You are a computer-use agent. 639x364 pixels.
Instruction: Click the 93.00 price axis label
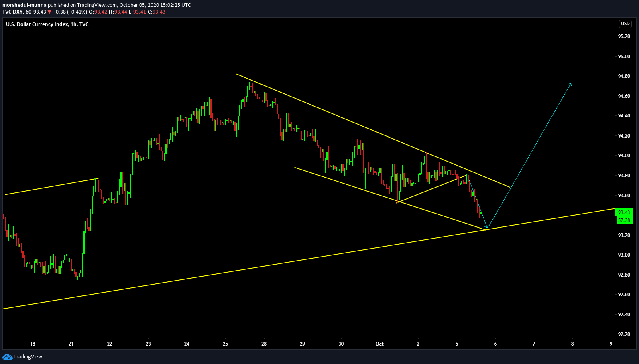click(624, 255)
